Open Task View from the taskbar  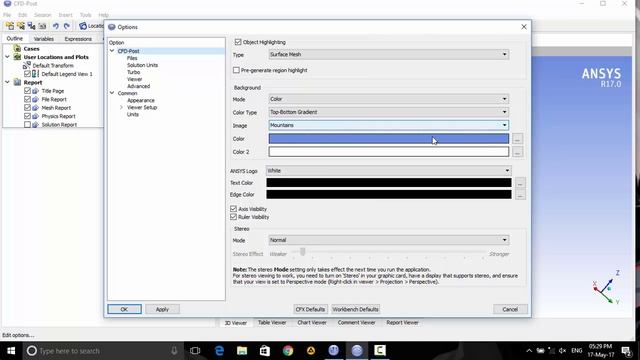pos(195,351)
